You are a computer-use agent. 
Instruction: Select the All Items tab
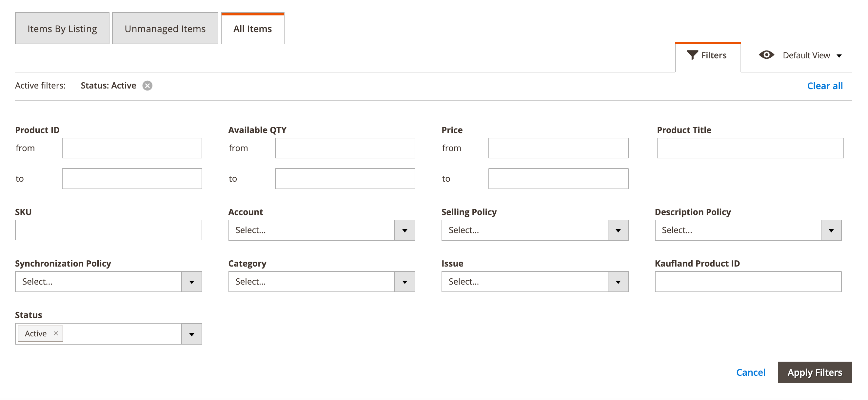(x=253, y=28)
